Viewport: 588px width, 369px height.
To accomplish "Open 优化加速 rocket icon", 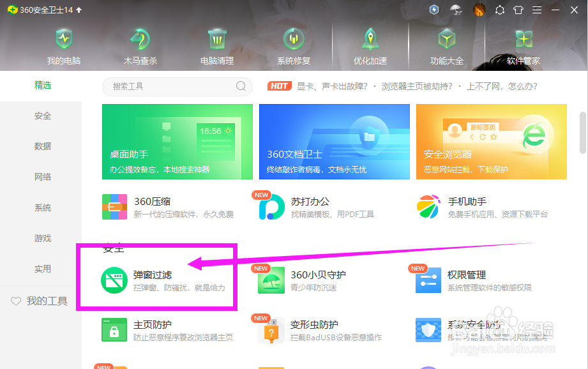I will tap(370, 39).
